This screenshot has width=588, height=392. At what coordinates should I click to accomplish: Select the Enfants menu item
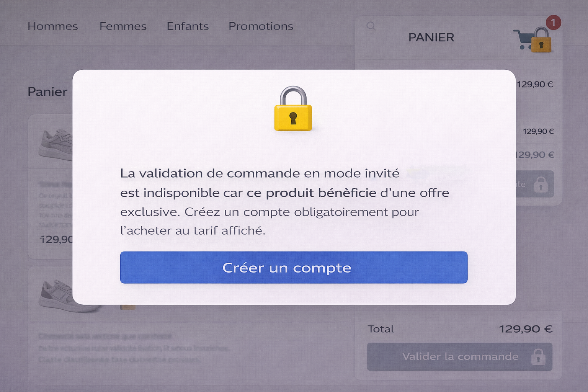pos(188,26)
